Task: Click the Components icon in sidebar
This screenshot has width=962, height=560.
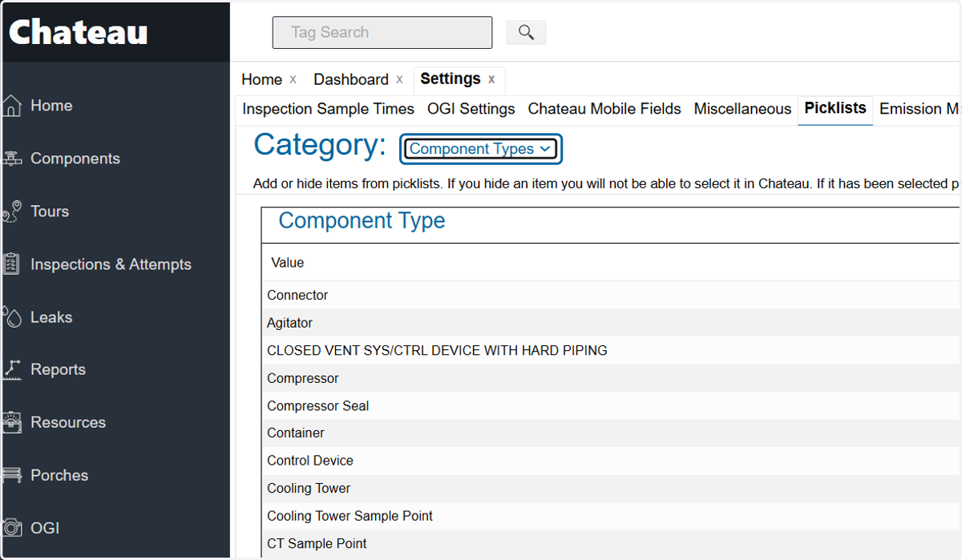Action: coord(10,159)
